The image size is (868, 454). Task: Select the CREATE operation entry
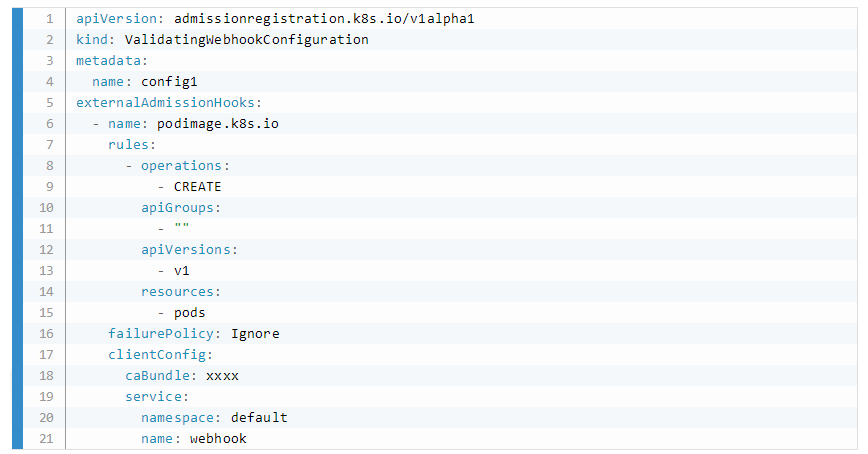tap(197, 187)
